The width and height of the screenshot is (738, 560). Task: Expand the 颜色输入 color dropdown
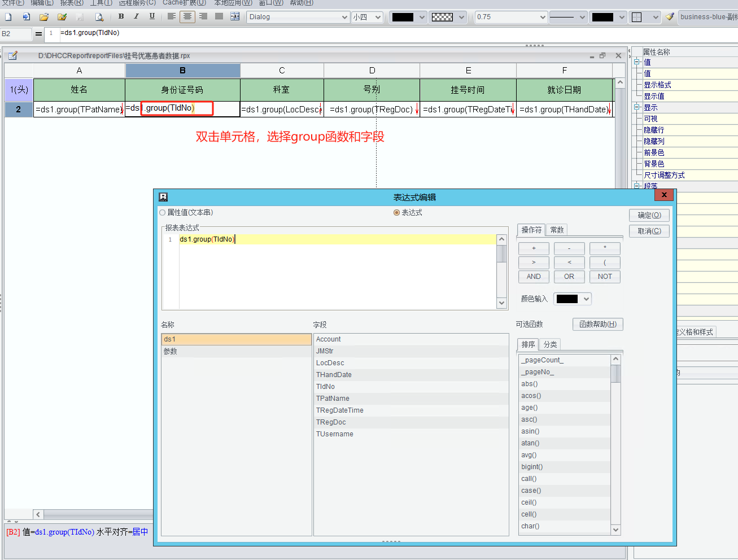tap(586, 299)
